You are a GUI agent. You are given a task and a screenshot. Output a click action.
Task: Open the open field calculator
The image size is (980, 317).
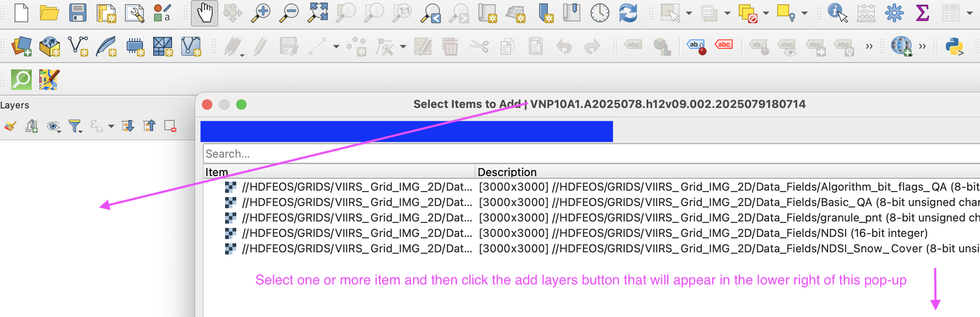(866, 13)
